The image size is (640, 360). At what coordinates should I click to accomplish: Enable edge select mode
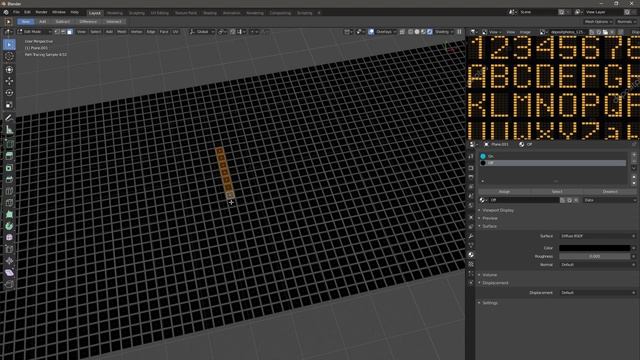tap(63, 31)
